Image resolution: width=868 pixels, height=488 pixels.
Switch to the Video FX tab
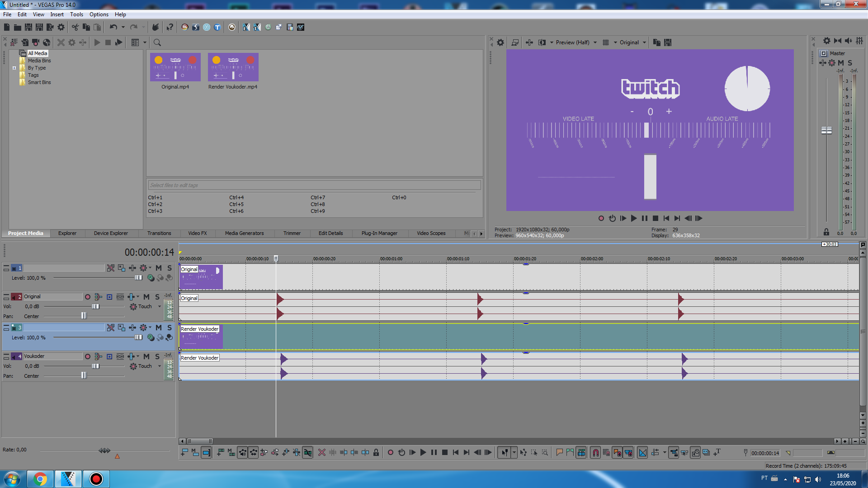tap(198, 233)
